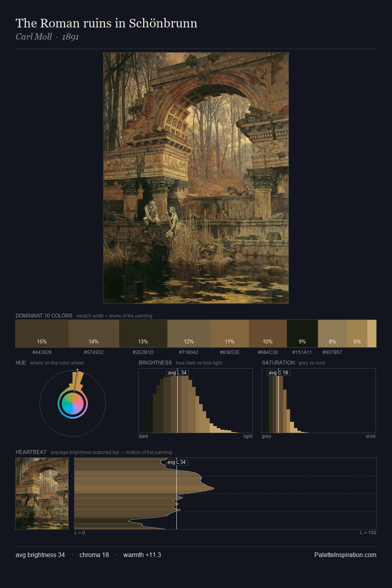Pick the near-black 9% swatch #151A11
The width and height of the screenshot is (392, 588).
coord(302,334)
